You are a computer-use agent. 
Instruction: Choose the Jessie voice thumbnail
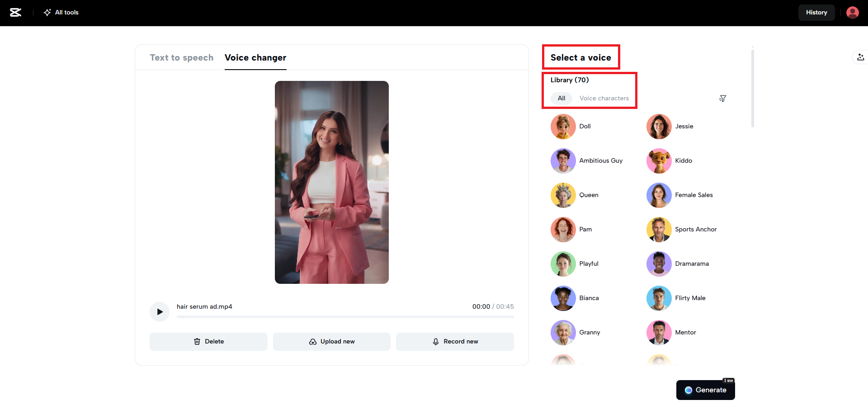coord(659,127)
